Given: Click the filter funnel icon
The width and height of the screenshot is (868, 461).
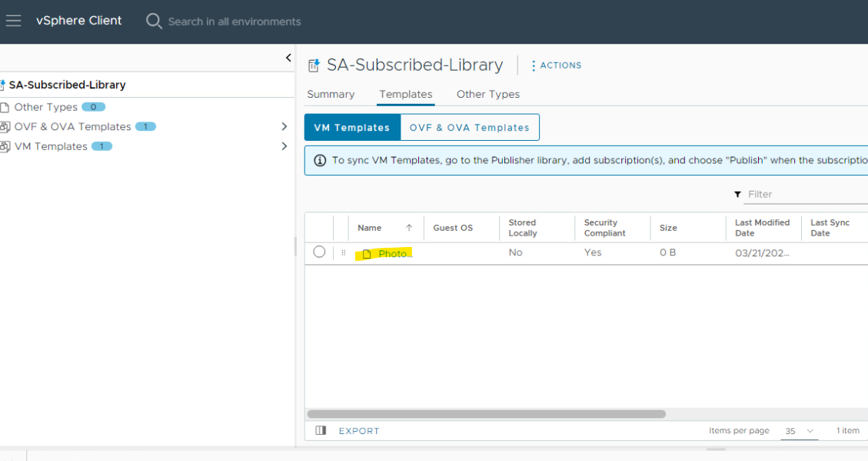Looking at the screenshot, I should [737, 195].
